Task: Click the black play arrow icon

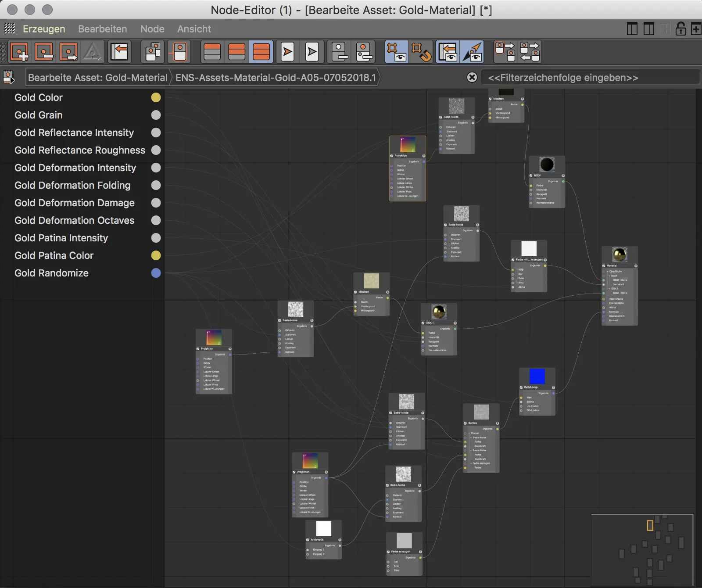Action: point(312,52)
